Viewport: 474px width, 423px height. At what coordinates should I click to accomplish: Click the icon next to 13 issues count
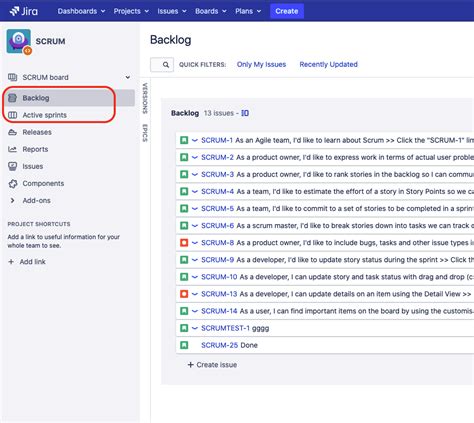245,113
